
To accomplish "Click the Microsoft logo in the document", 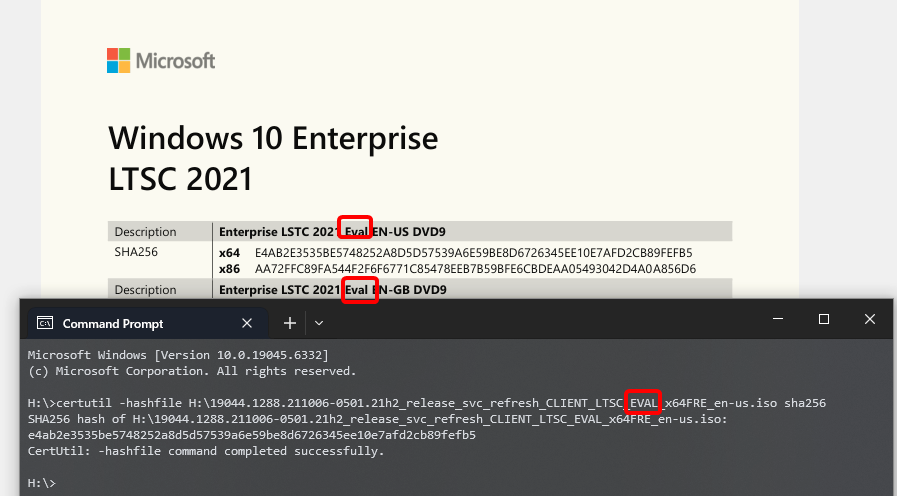I will [x=161, y=61].
